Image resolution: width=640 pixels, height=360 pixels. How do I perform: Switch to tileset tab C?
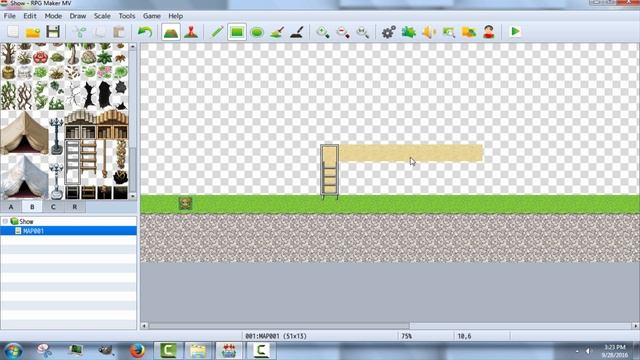tap(53, 207)
